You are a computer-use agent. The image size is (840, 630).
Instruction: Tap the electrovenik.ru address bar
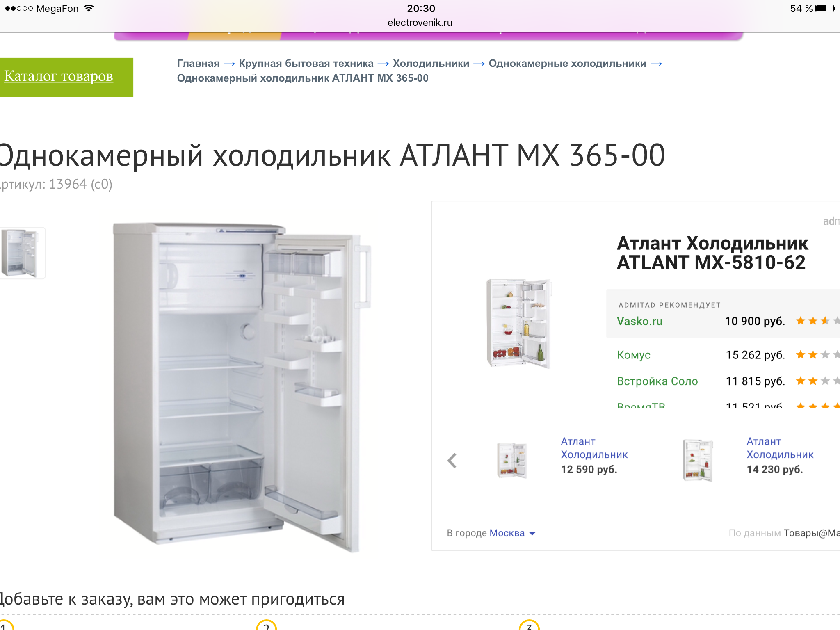(x=420, y=23)
